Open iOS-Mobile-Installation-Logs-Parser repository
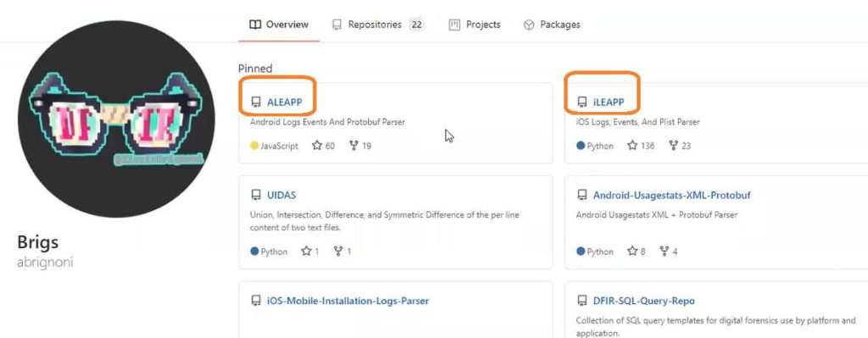 [x=348, y=301]
